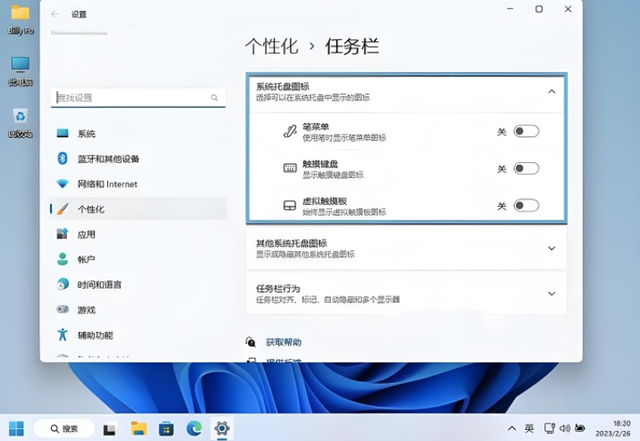Click the Windows Start button on taskbar
Image resolution: width=640 pixels, height=441 pixels.
[x=17, y=428]
